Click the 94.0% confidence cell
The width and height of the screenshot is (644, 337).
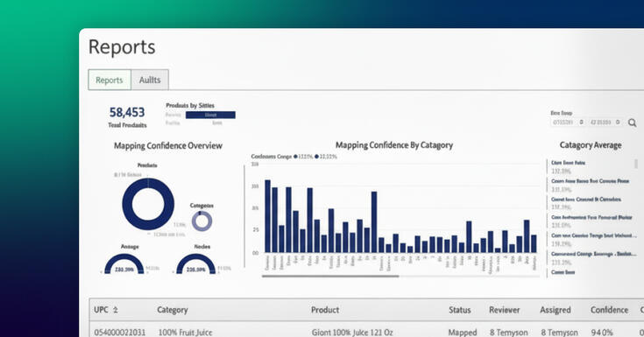[x=602, y=332]
